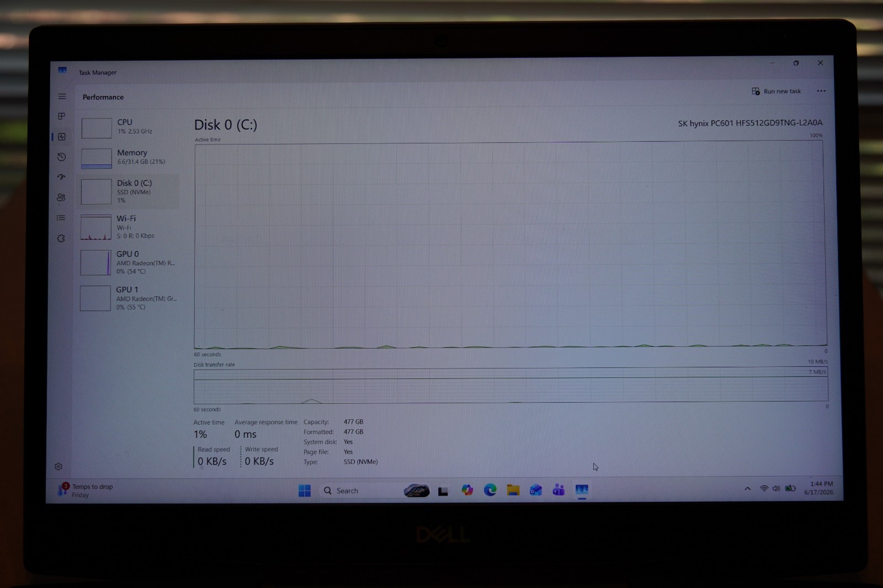Open File Explorer from the taskbar
This screenshot has height=588, width=883.
click(x=513, y=490)
